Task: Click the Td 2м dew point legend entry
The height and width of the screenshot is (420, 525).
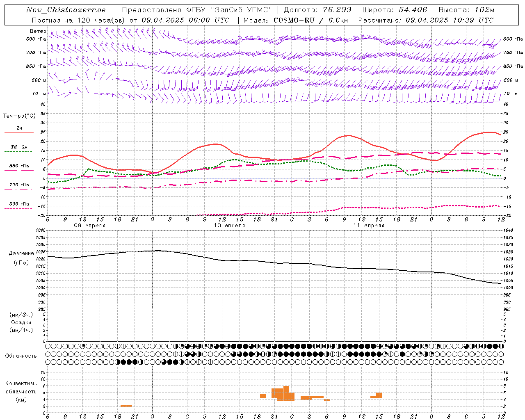Action: pos(19,147)
